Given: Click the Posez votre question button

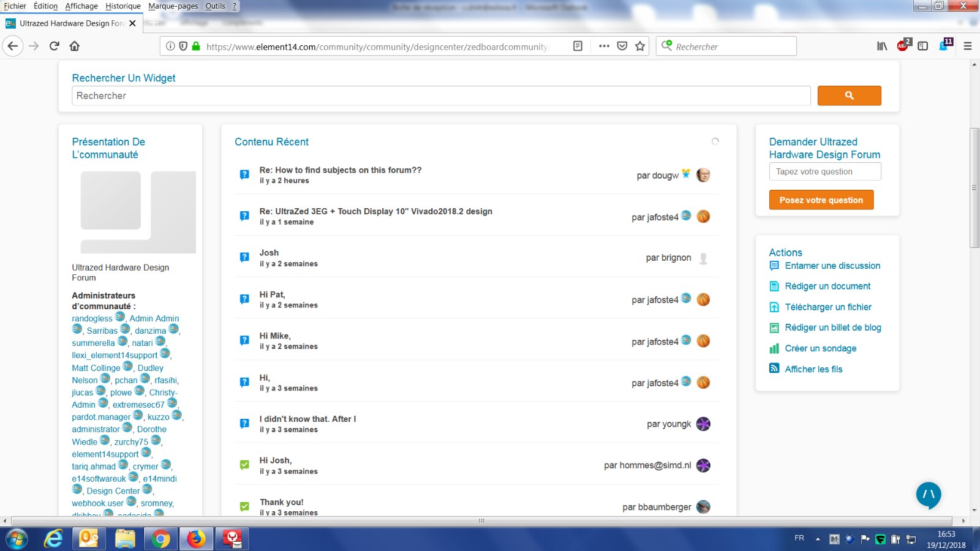Looking at the screenshot, I should 821,200.
